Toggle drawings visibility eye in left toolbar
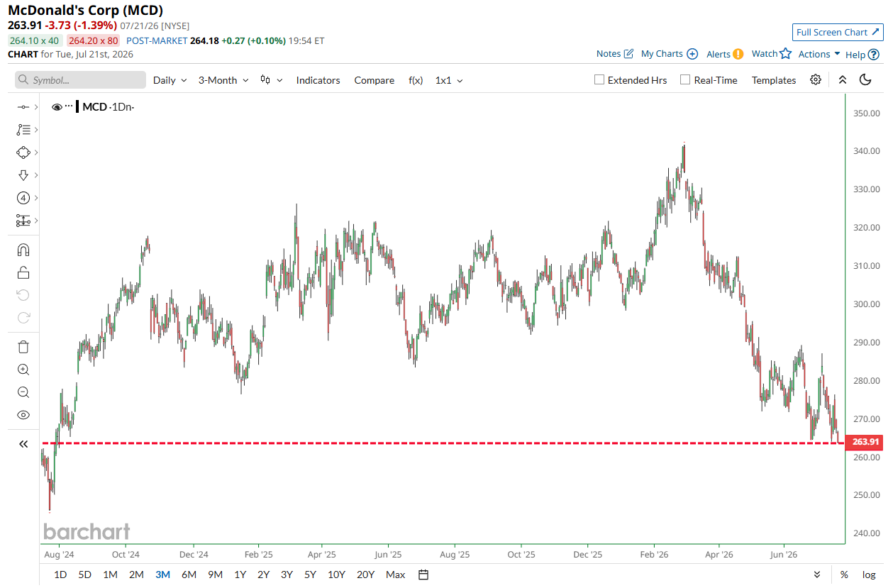893x588 pixels. (23, 415)
